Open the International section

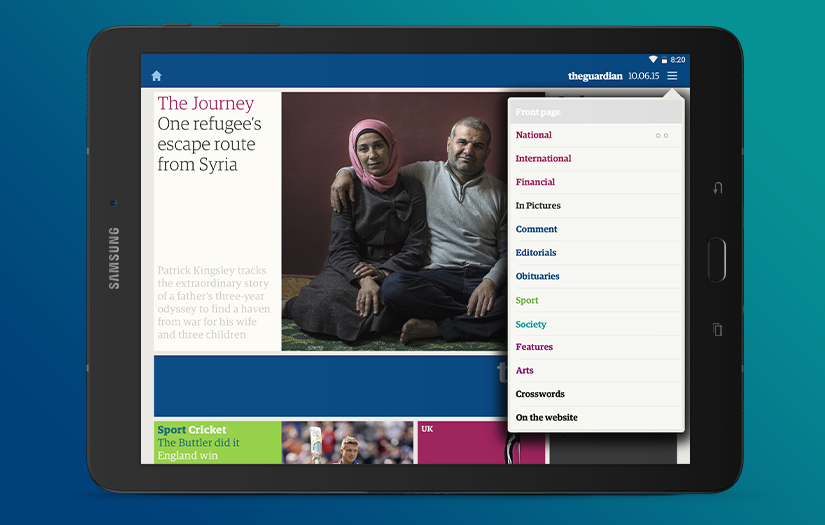[596, 158]
